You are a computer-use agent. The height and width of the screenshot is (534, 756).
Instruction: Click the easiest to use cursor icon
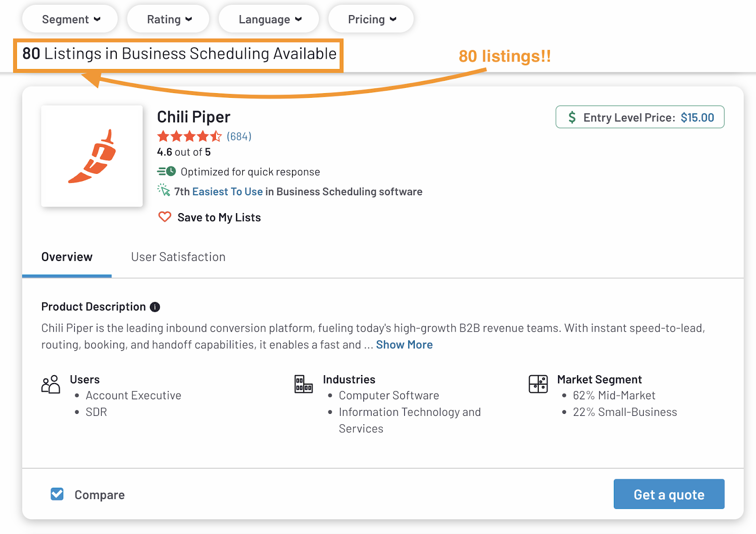click(163, 190)
